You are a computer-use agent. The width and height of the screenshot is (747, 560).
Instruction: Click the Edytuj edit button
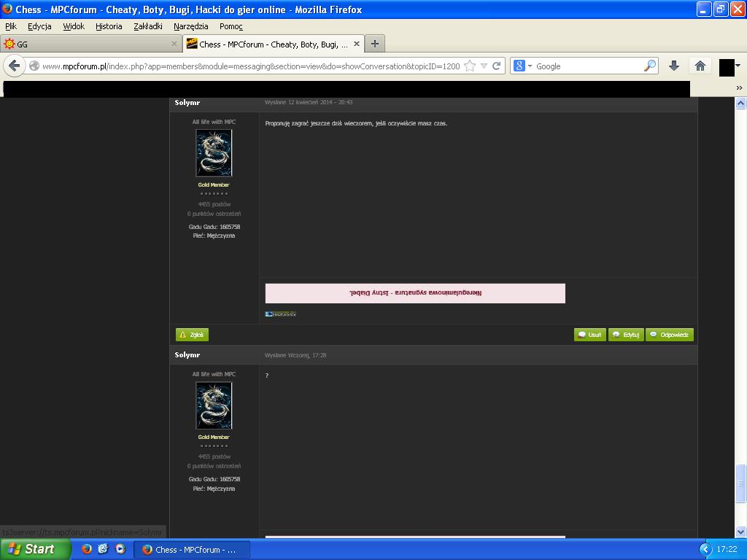[626, 335]
